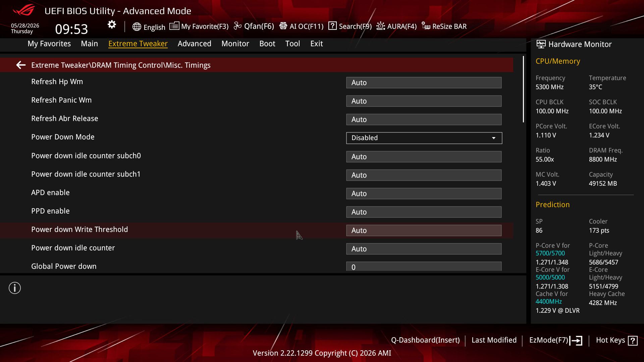Viewport: 644px width, 362px height.
Task: Click the APD enable value field
Action: 424,194
